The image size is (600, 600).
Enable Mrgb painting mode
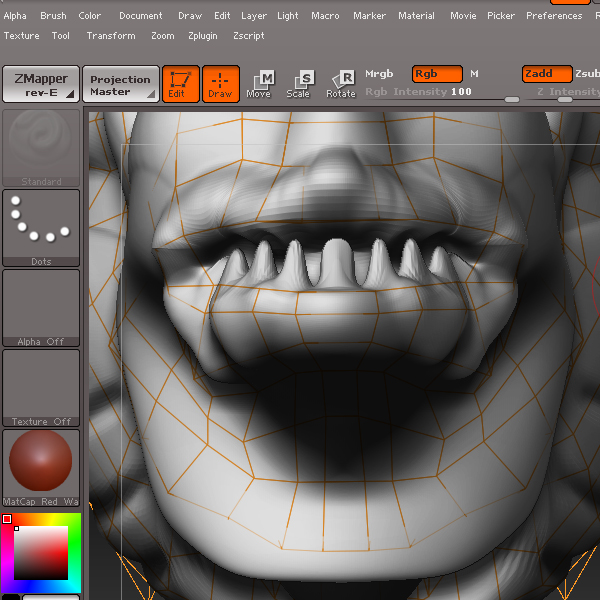[x=379, y=73]
